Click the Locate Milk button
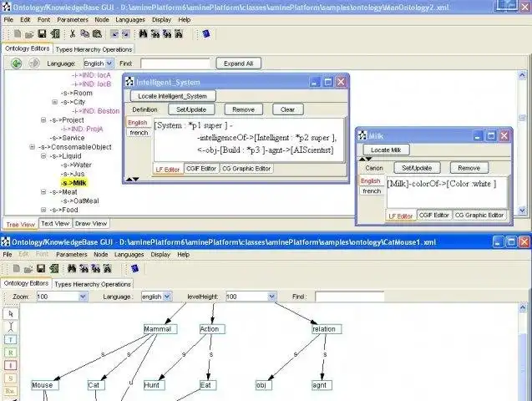Viewport: 532px width, 401px height. (386, 150)
